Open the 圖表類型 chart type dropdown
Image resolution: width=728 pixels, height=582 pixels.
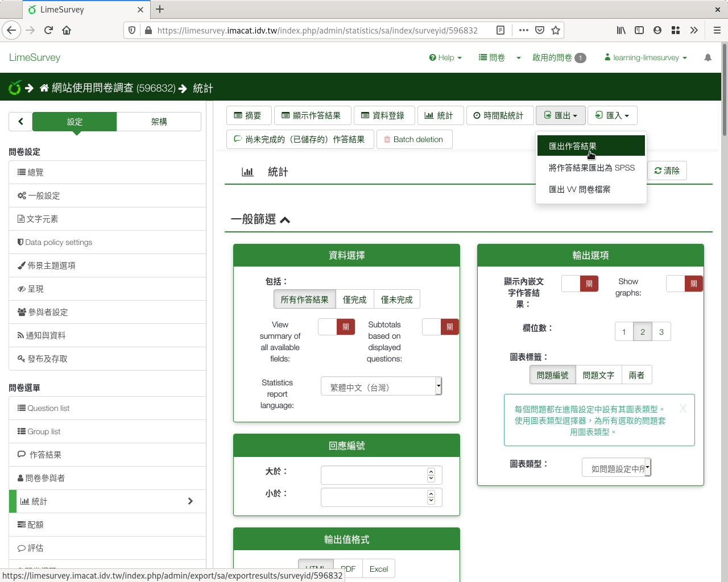pos(617,468)
